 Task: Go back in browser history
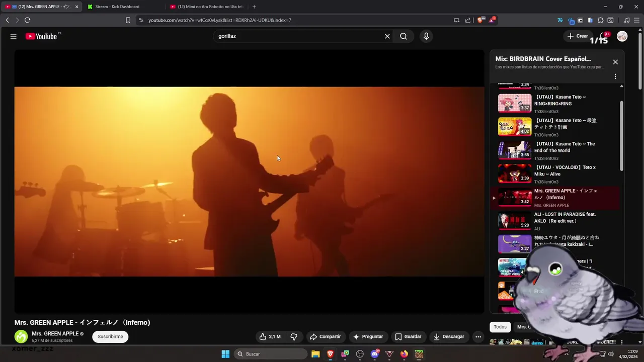click(7, 20)
